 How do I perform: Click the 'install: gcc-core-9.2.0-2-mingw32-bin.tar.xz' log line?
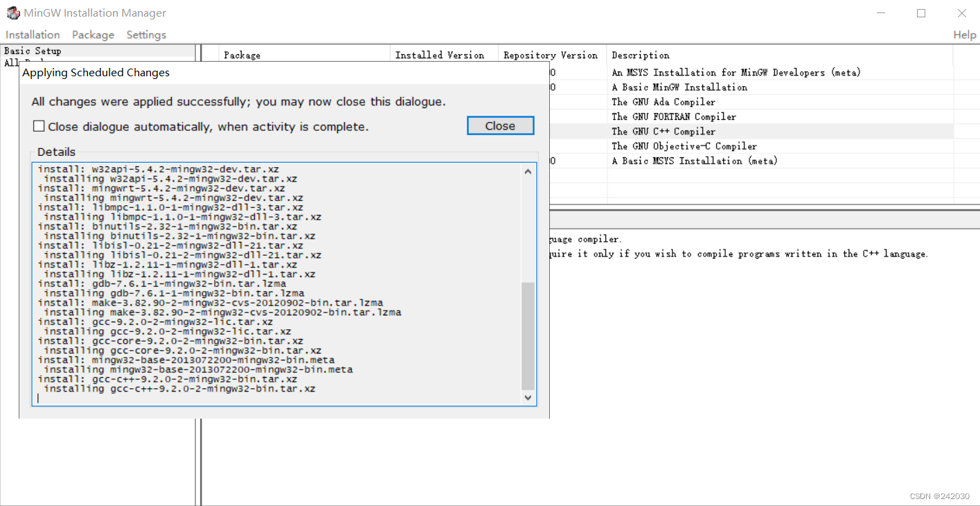170,341
